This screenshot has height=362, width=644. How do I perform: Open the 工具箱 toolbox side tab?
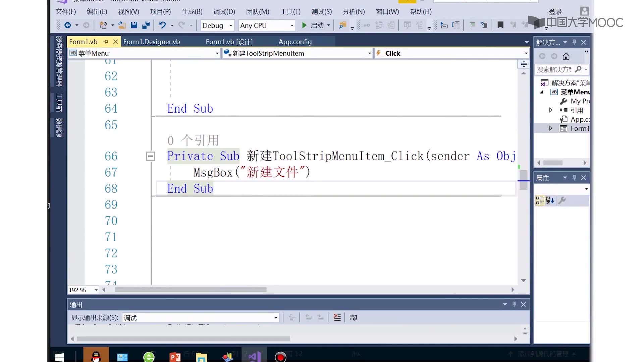pyautogui.click(x=59, y=102)
